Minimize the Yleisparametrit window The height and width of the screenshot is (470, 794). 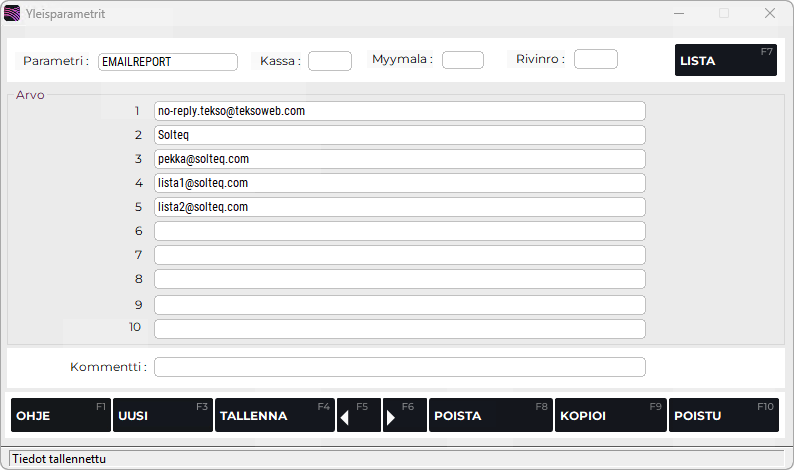[x=679, y=13]
